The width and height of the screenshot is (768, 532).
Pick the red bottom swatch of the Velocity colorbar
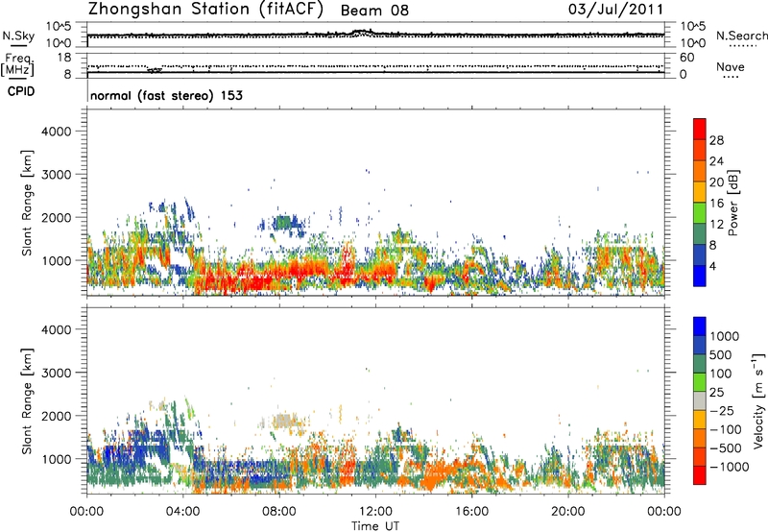click(x=700, y=475)
